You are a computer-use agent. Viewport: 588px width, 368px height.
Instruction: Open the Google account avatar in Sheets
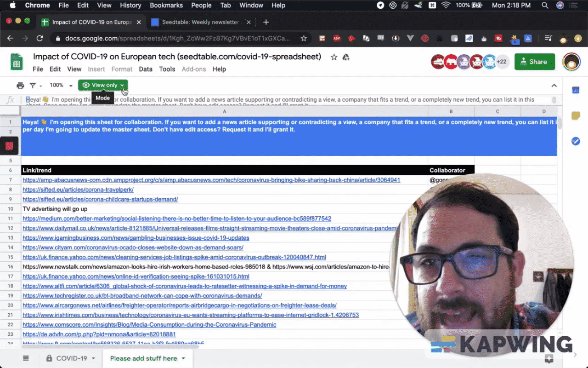click(x=571, y=62)
